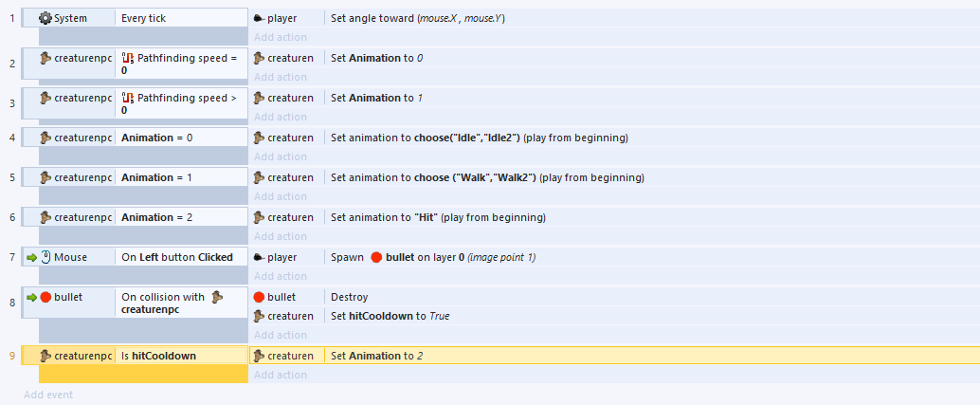Click the Mouse object icon in event 7

(45, 257)
